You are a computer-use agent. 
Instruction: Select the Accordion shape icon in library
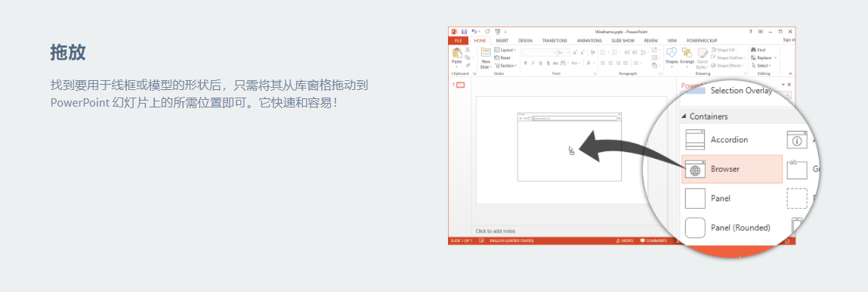click(x=695, y=140)
